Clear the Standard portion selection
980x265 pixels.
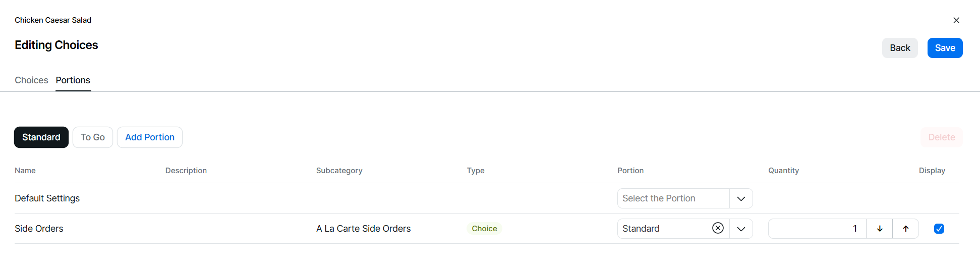(x=718, y=228)
